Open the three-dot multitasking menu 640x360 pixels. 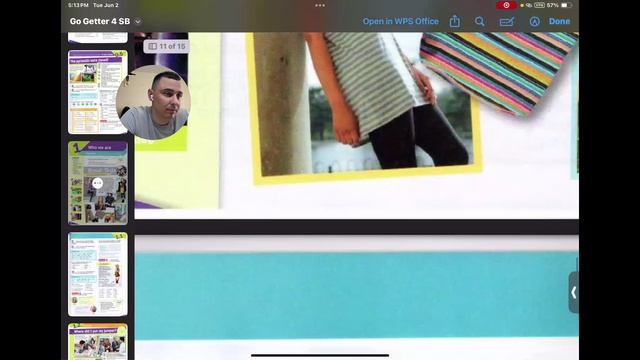[320, 5]
